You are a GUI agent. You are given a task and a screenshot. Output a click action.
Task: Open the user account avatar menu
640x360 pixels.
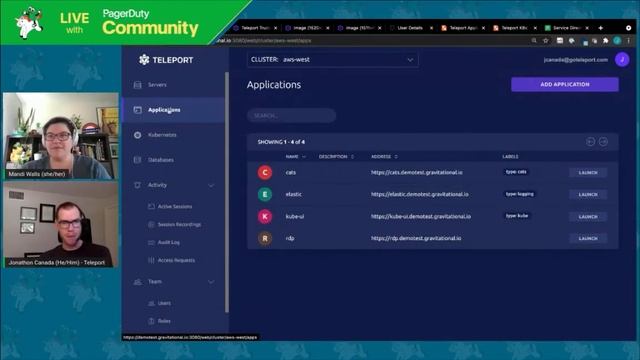tap(622, 60)
